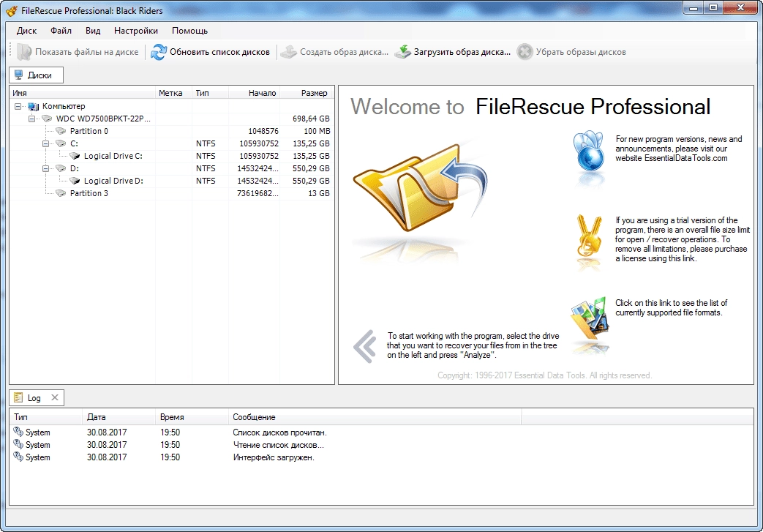This screenshot has width=763, height=532.
Task: Open the Помощь menu
Action: tap(189, 31)
